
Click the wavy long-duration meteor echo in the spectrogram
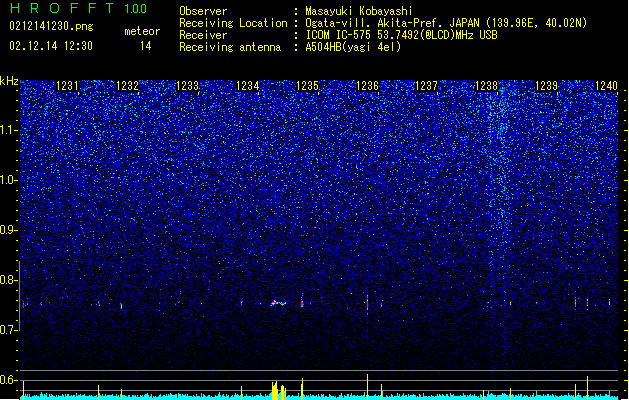[x=278, y=303]
